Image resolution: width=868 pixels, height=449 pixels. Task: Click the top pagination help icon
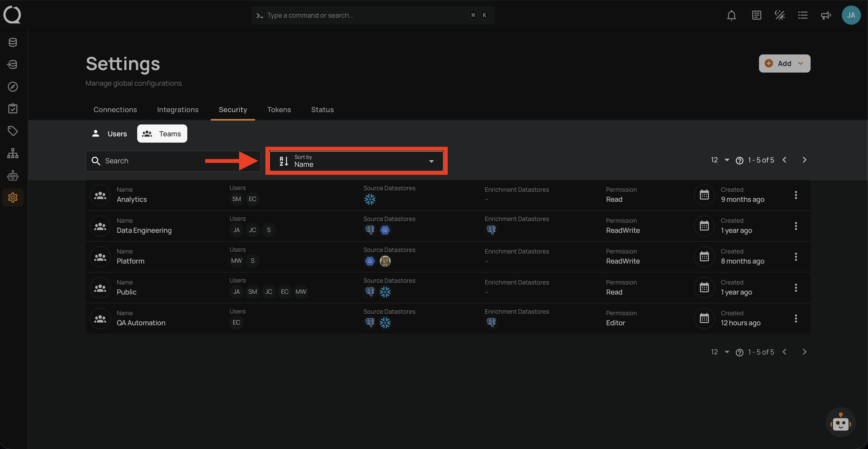pos(739,161)
